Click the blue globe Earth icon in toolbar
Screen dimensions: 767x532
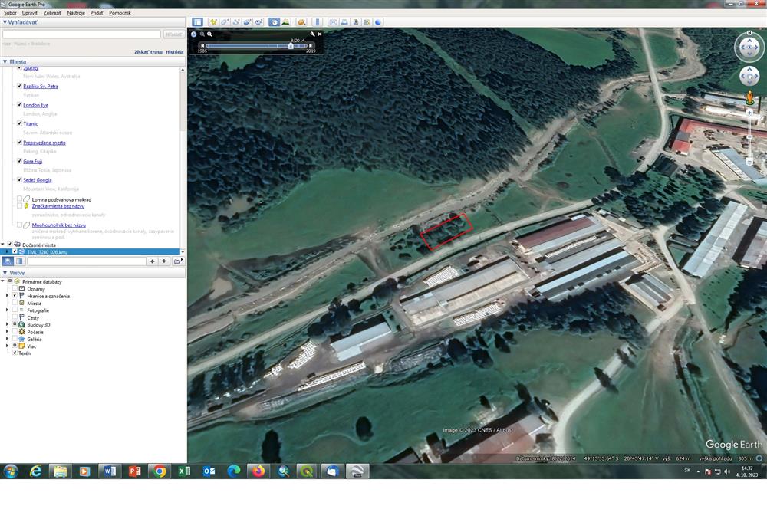click(378, 22)
